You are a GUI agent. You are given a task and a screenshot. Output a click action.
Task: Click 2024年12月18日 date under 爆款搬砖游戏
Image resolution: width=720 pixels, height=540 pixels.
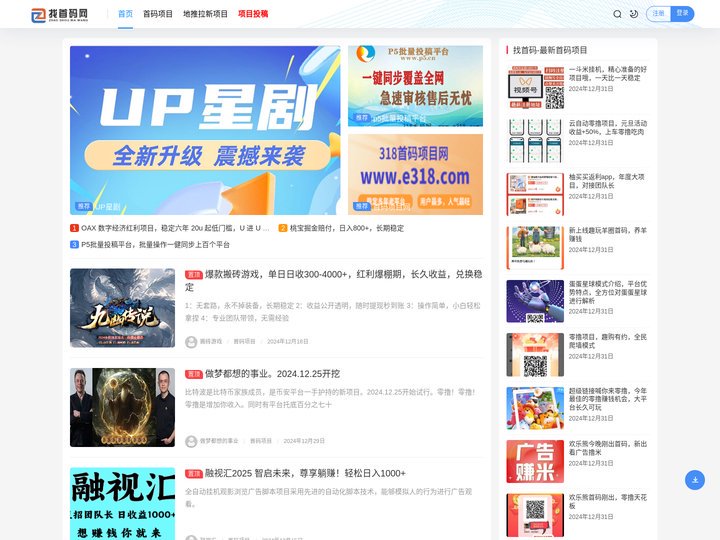point(288,342)
